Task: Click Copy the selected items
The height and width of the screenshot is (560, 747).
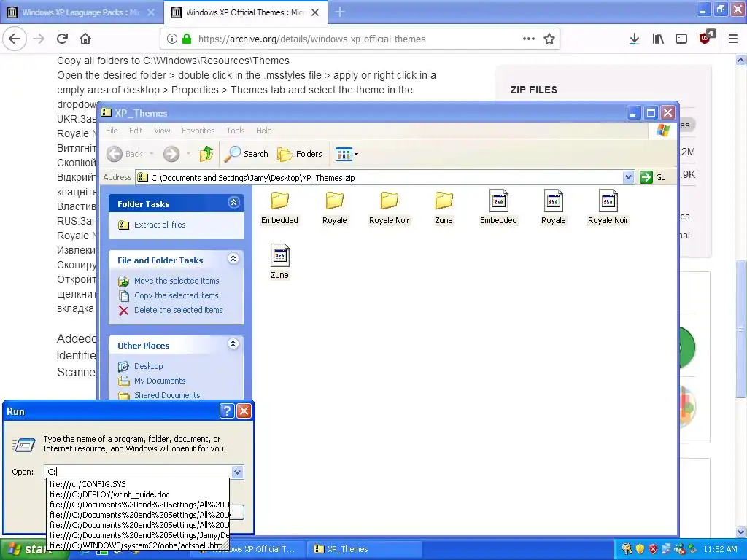Action: click(x=176, y=295)
